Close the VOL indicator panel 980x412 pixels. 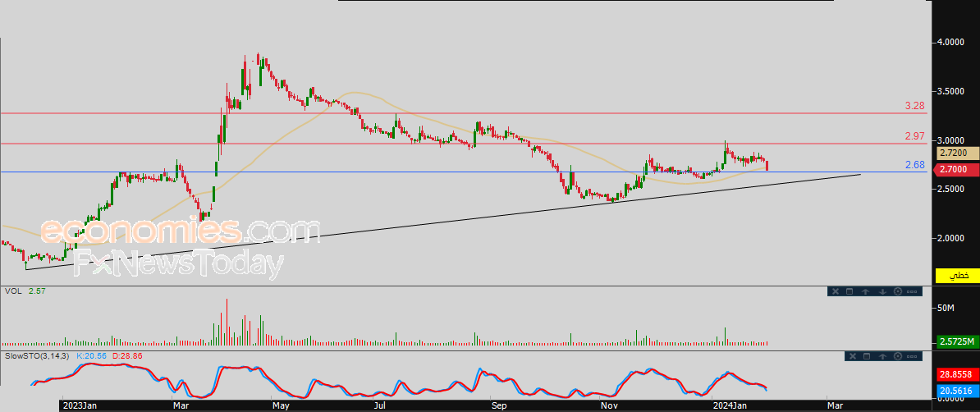[836, 291]
